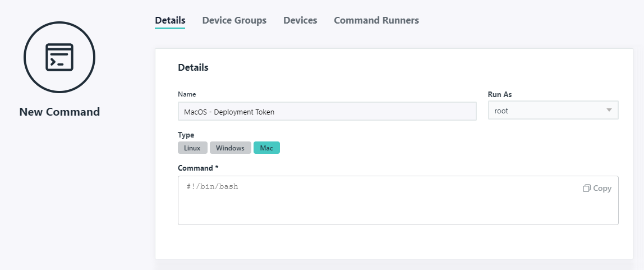This screenshot has height=270, width=644.
Task: Focus the Name field with MacOS - Deployment Token
Action: pos(326,111)
